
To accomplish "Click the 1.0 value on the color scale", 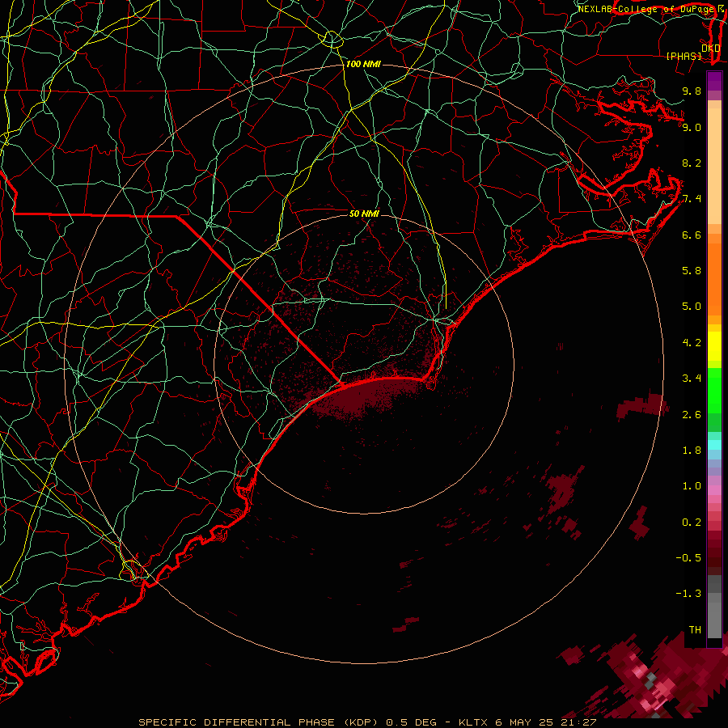I will (692, 486).
